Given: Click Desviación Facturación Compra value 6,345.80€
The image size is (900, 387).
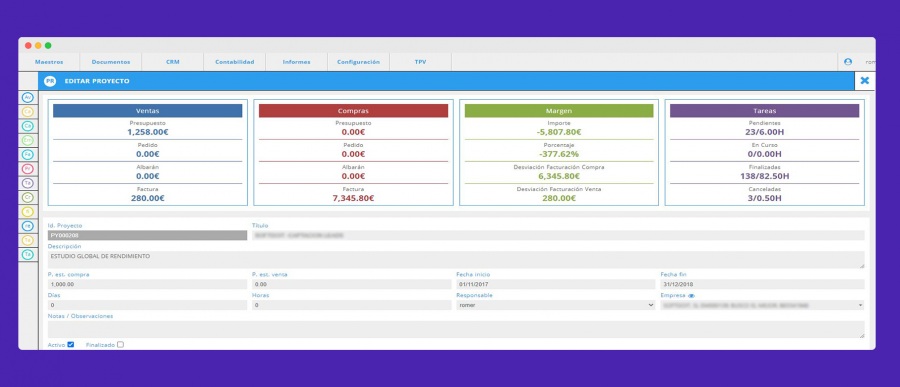Looking at the screenshot, I should pos(559,176).
